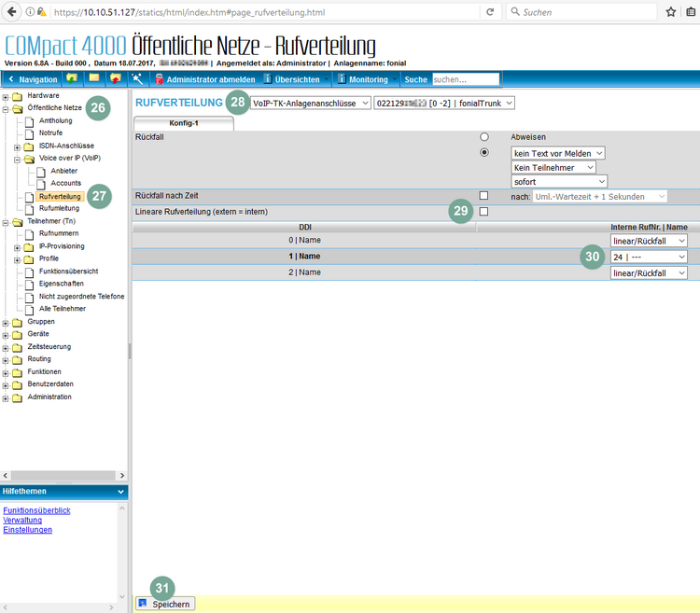
Task: Open the Verwaltung help link
Action: tap(22, 520)
